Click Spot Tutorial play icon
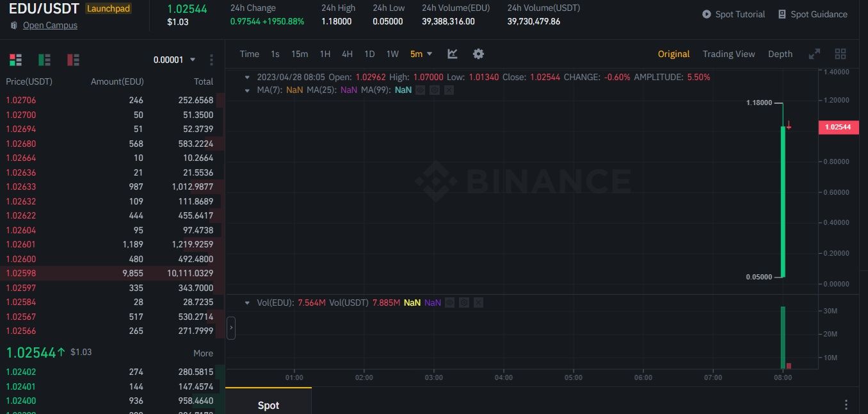 (x=707, y=14)
